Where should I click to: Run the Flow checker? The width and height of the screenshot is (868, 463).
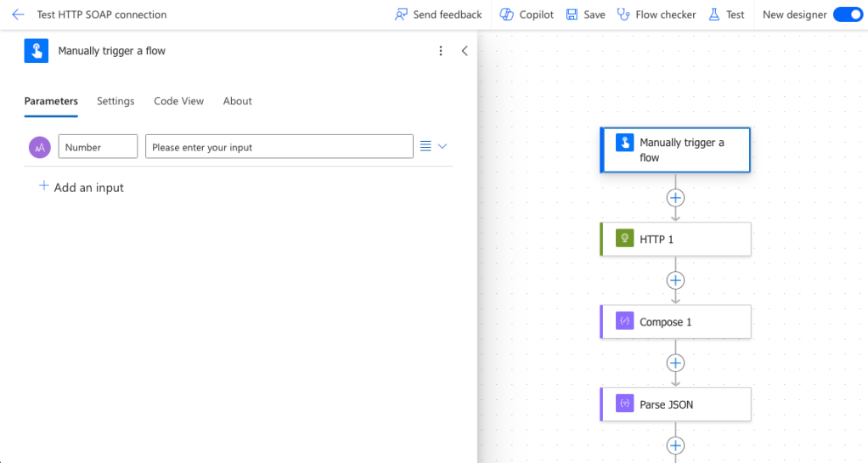657,14
